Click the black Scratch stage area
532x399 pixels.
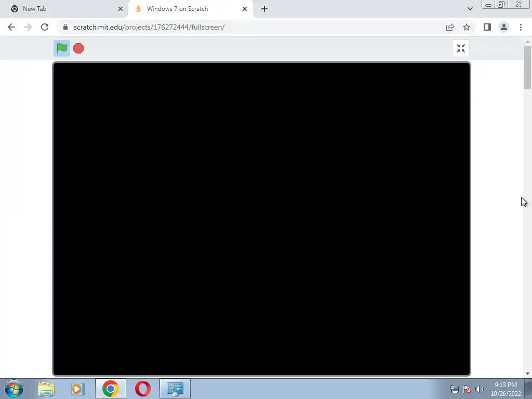coord(262,219)
